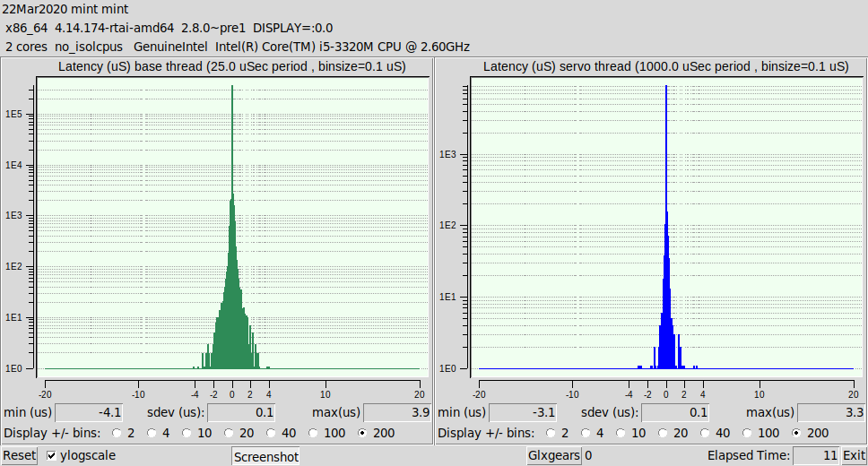Select base thread 4 bins radio

click(152, 434)
